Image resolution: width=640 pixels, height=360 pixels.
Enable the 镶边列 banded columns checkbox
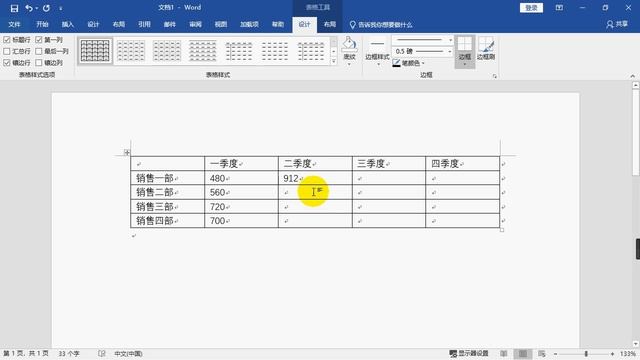click(39, 62)
